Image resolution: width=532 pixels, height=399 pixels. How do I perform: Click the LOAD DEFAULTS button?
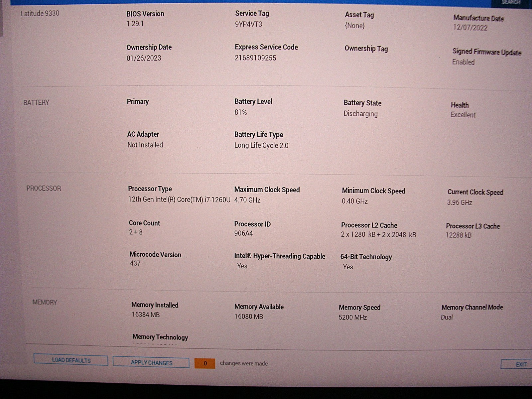tap(71, 360)
